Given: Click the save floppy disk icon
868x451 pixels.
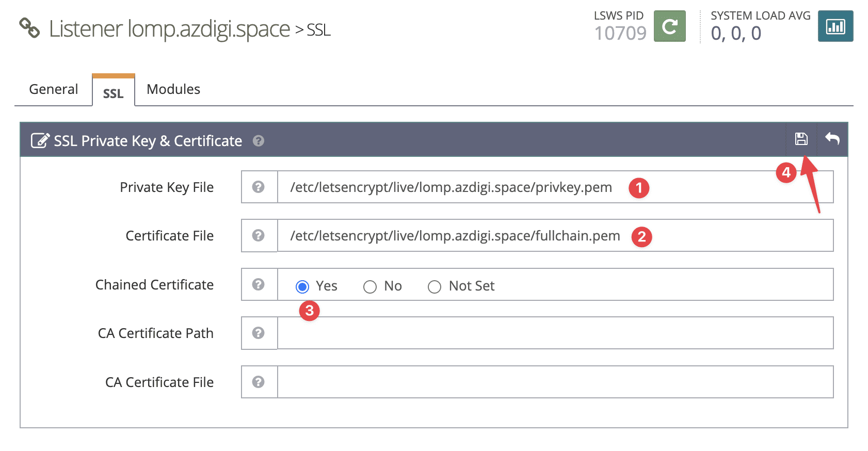Looking at the screenshot, I should 801,139.
